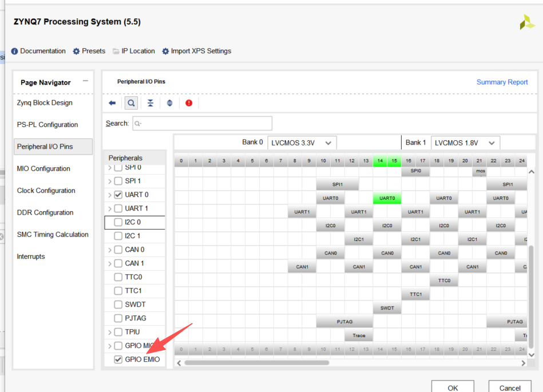Screen dimensions: 543x392
Task: Expand the UART 1 tree node
Action: tap(110, 209)
